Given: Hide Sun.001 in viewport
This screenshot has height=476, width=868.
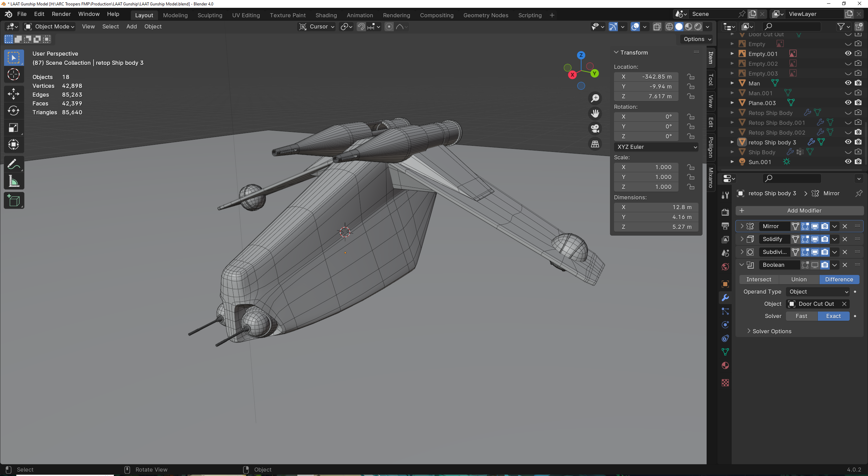Looking at the screenshot, I should click(848, 162).
